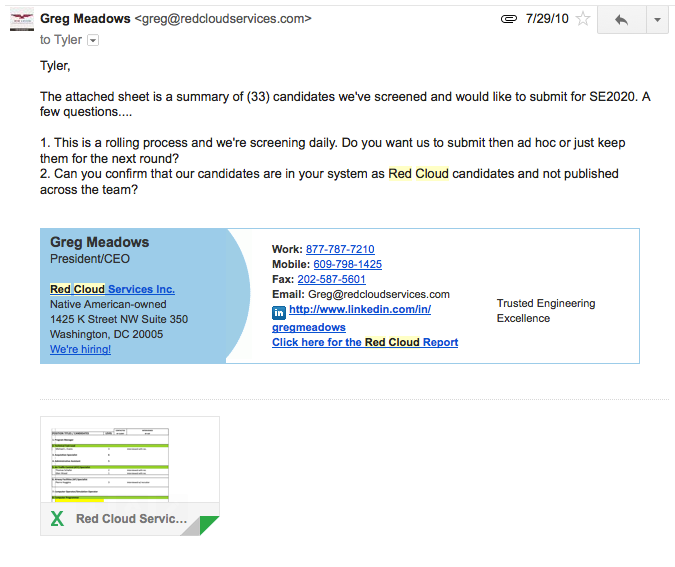
Task: Click the paperclip attachment icon
Action: [x=509, y=19]
